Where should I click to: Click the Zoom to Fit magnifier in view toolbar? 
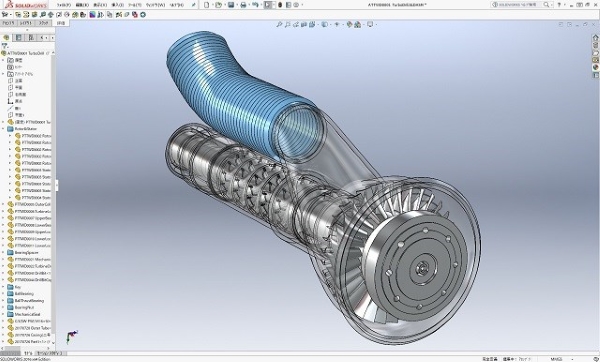click(279, 24)
